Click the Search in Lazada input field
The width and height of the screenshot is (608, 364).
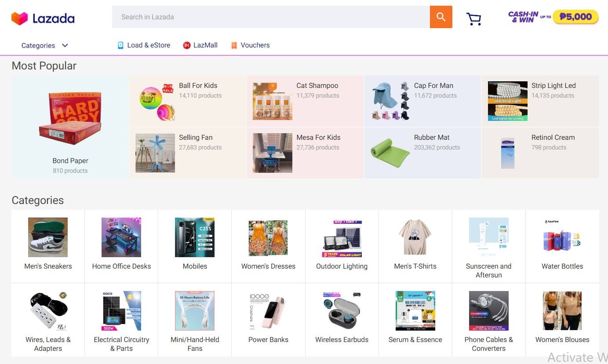pos(270,17)
